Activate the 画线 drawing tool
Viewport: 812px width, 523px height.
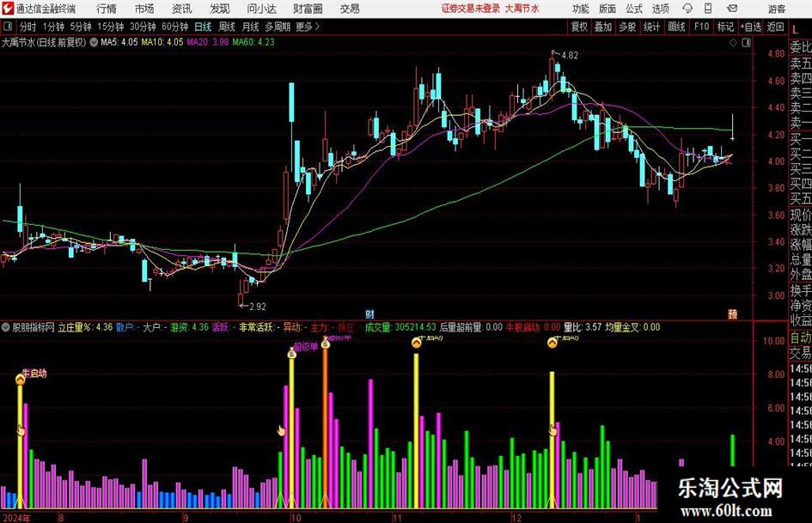point(676,27)
